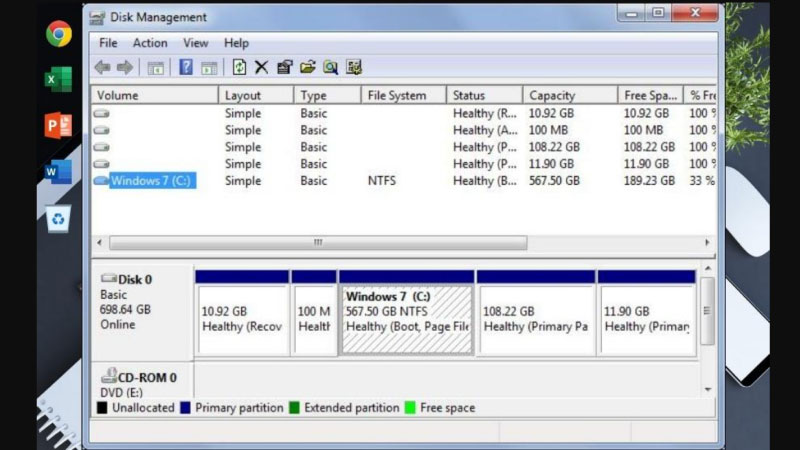The height and width of the screenshot is (450, 800).
Task: Open the Action menu
Action: pos(150,43)
